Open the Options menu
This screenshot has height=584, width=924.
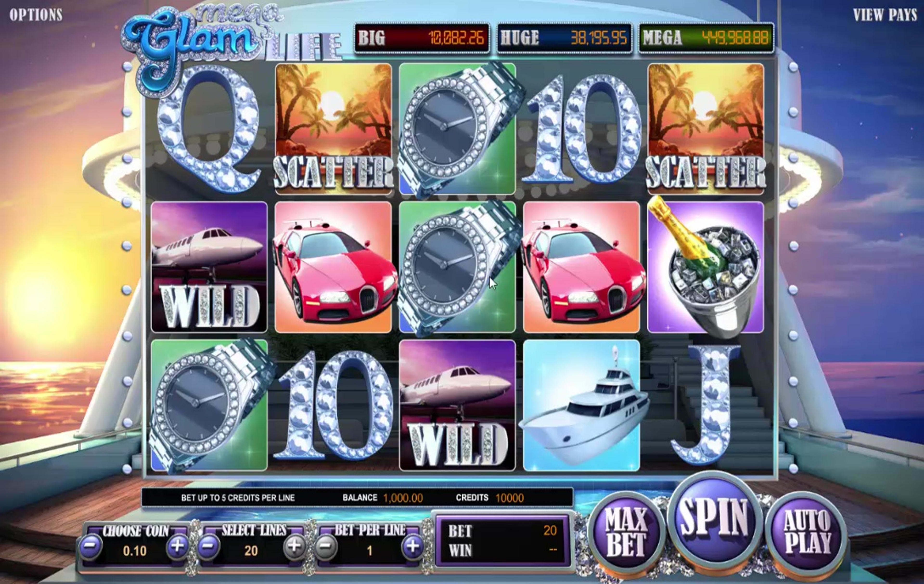36,15
